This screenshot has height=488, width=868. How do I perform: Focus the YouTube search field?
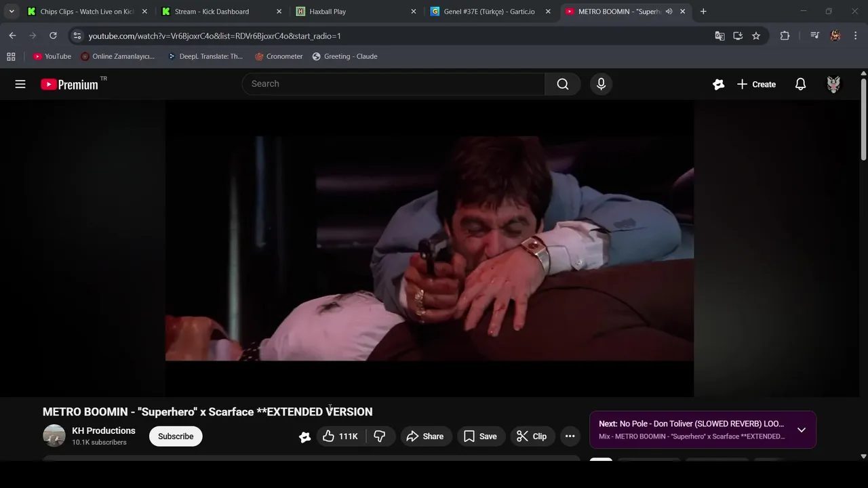[393, 84]
